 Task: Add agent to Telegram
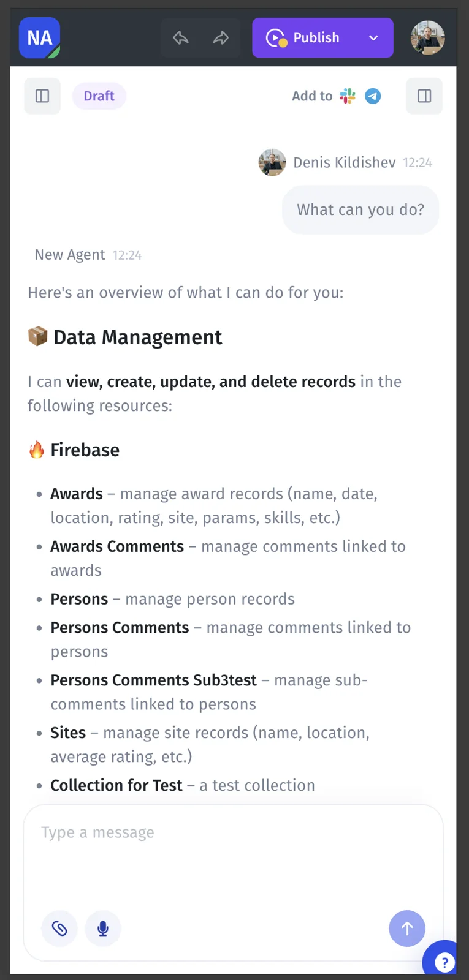pos(373,96)
